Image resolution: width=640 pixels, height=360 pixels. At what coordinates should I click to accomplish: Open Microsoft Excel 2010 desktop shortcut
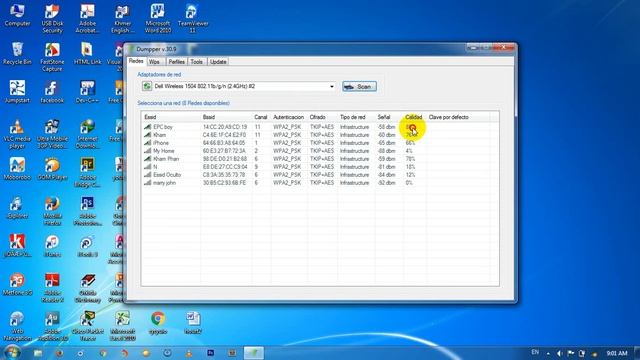[x=122, y=326]
